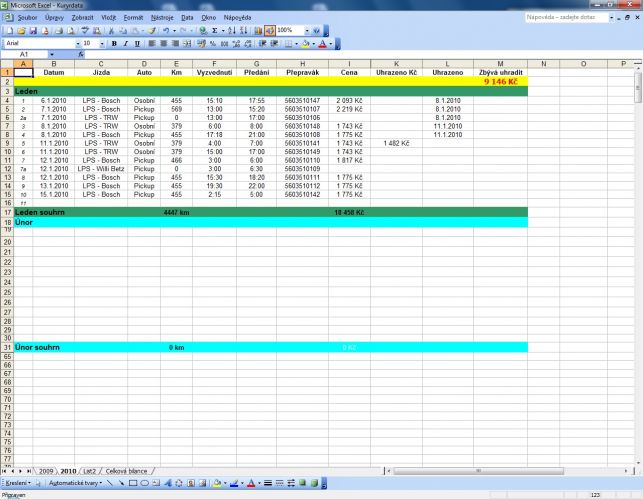The height and width of the screenshot is (499, 643).
Task: Toggle Align Left formatting
Action: coord(152,43)
